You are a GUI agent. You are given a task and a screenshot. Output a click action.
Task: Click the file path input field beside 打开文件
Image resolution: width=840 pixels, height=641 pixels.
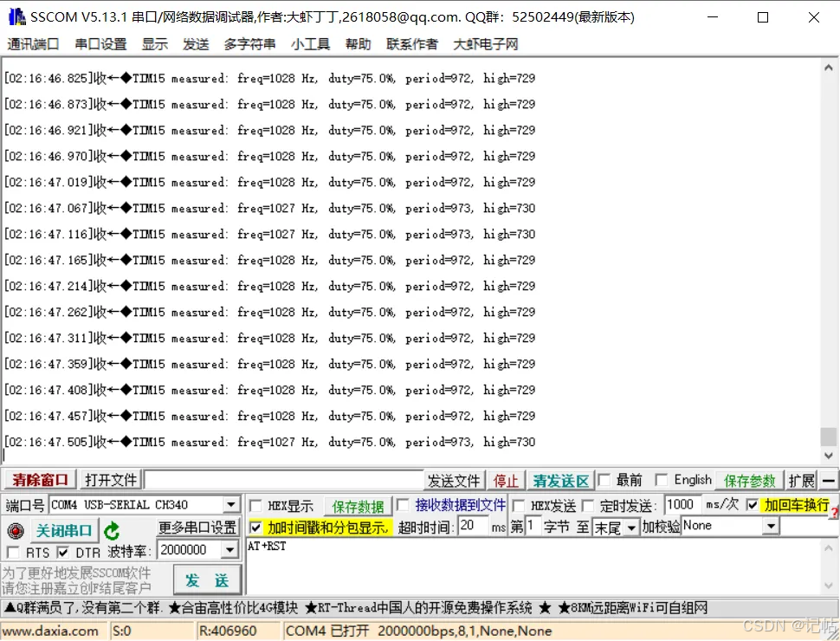[284, 480]
